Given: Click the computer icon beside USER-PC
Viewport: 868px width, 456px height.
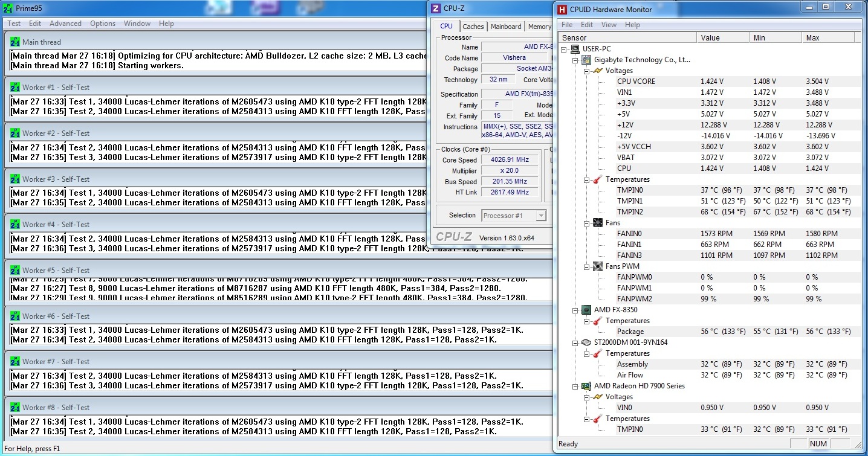Looking at the screenshot, I should click(576, 49).
